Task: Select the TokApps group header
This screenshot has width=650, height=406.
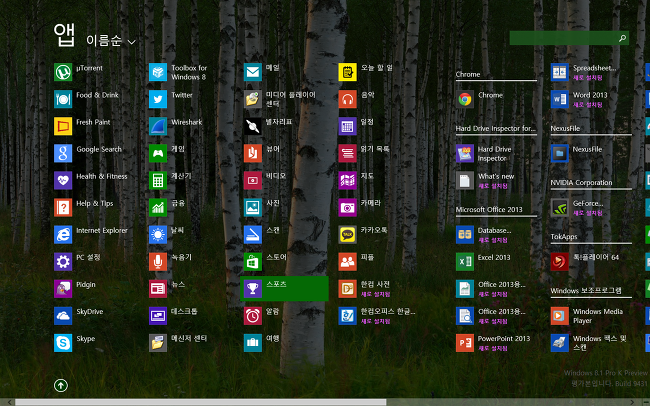Action: 564,237
